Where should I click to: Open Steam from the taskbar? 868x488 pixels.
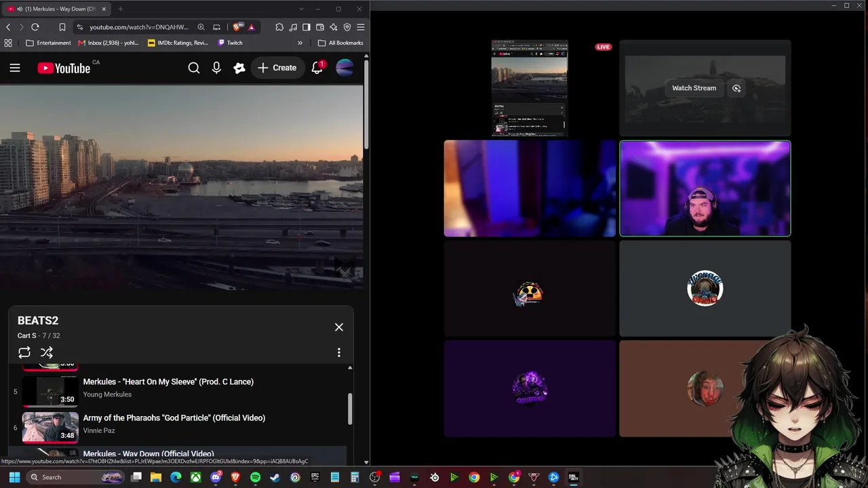(x=275, y=477)
